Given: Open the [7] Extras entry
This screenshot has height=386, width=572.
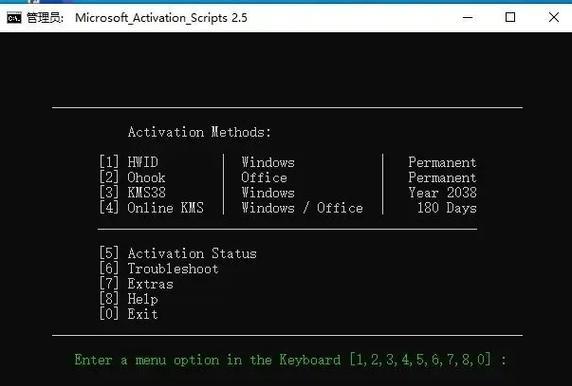Looking at the screenshot, I should coord(136,284).
